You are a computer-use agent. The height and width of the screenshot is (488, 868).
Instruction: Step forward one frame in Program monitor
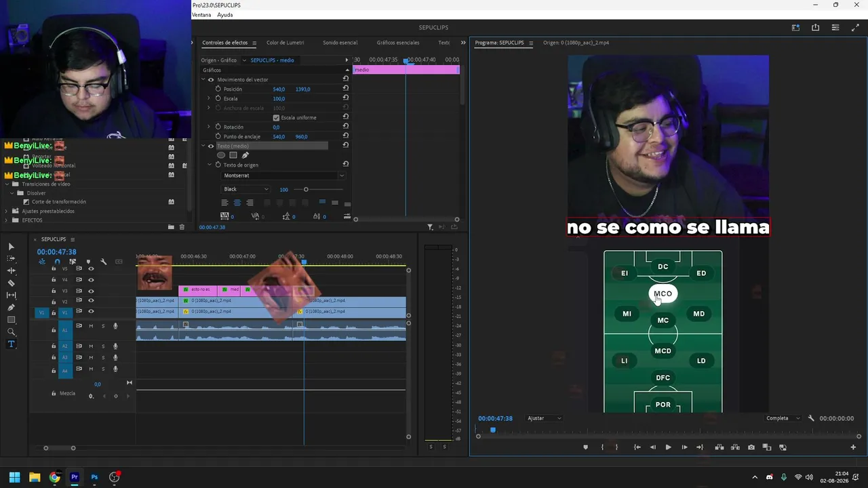point(684,447)
